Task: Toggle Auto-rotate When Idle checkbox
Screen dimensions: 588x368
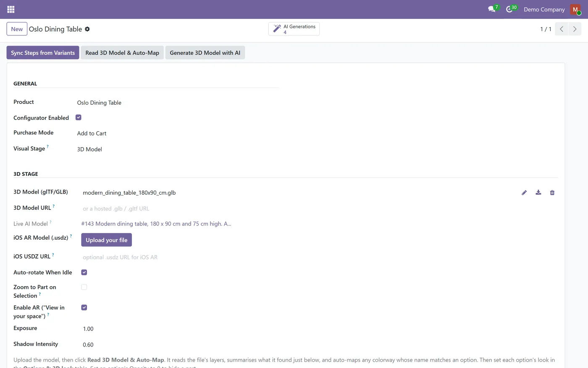Action: [84, 273]
